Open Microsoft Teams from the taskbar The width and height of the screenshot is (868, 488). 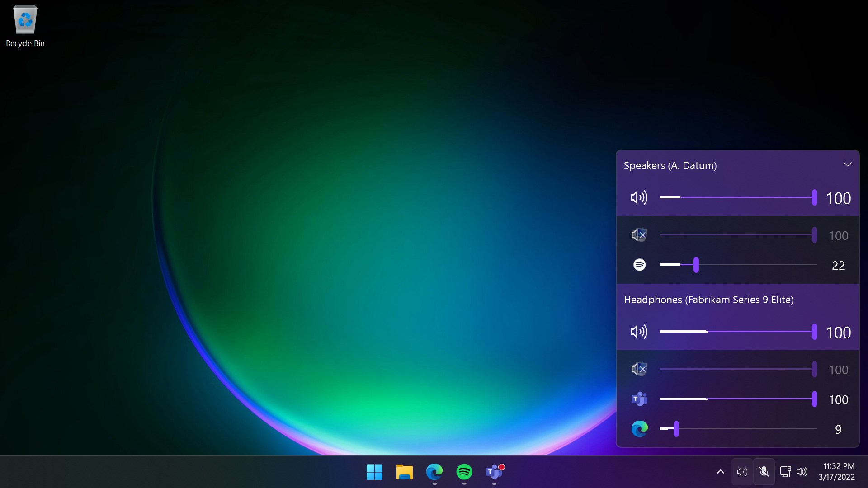click(495, 472)
